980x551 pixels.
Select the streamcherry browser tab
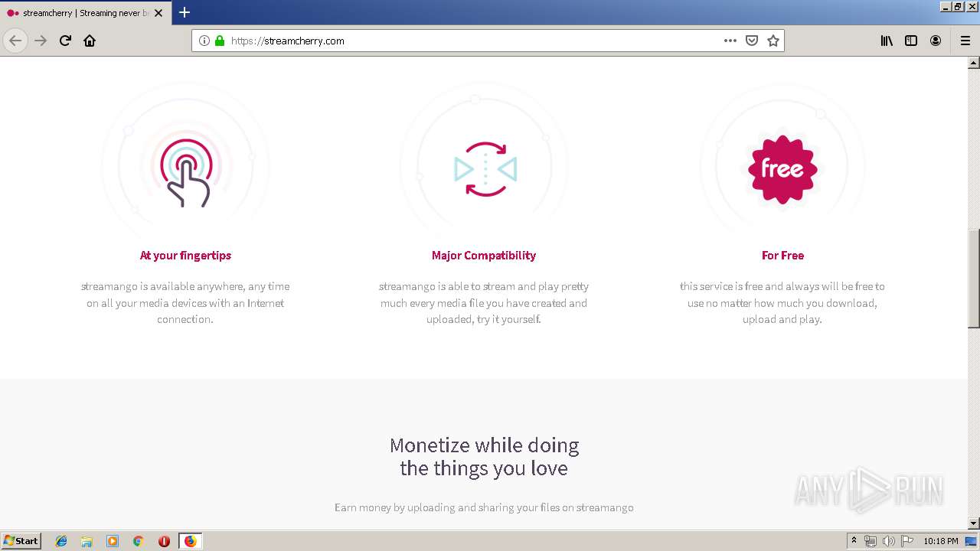[x=84, y=13]
